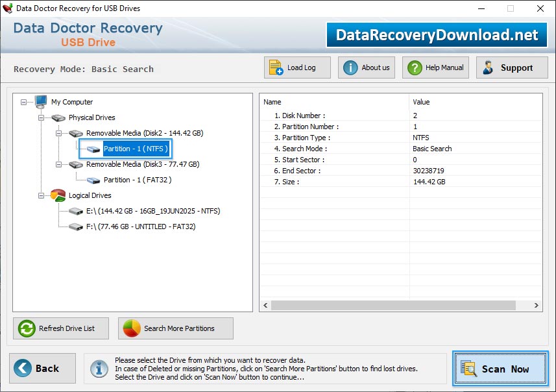Refresh the drive list
Screen dimensions: 556x392
[61, 328]
